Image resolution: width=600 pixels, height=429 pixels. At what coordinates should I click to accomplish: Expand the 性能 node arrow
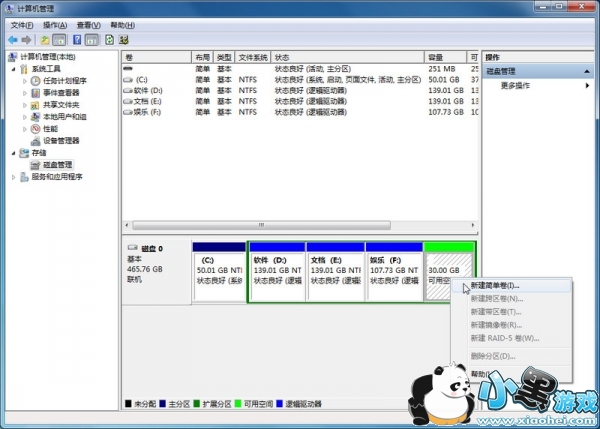pyautogui.click(x=25, y=129)
